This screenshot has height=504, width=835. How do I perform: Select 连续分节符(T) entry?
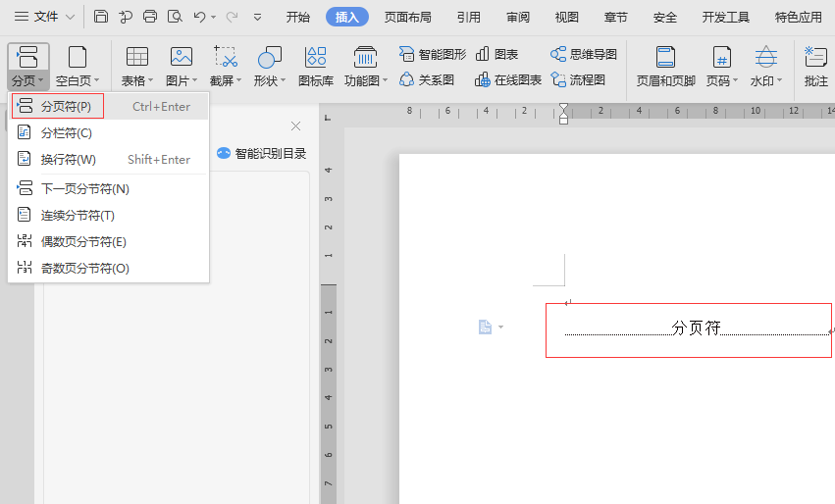pyautogui.click(x=108, y=216)
